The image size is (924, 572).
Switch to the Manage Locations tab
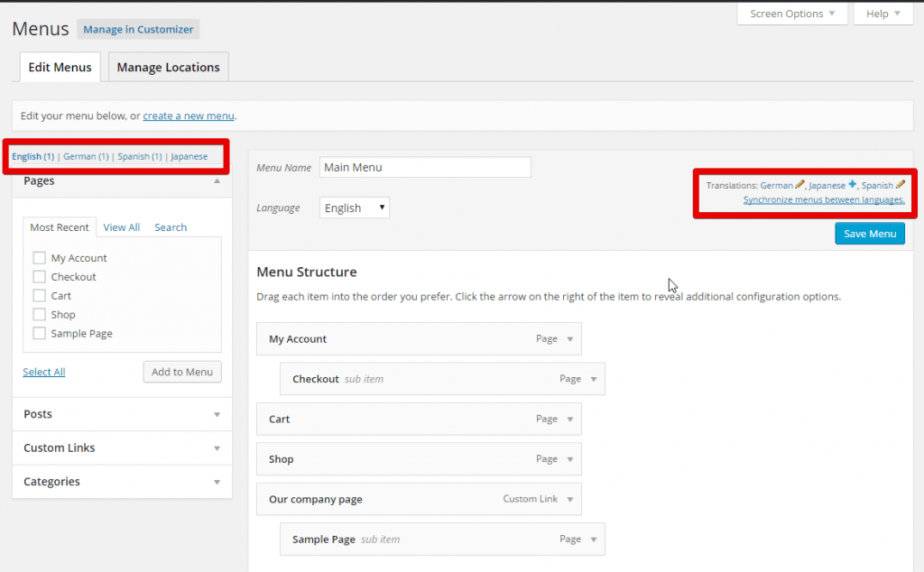pyautogui.click(x=167, y=66)
